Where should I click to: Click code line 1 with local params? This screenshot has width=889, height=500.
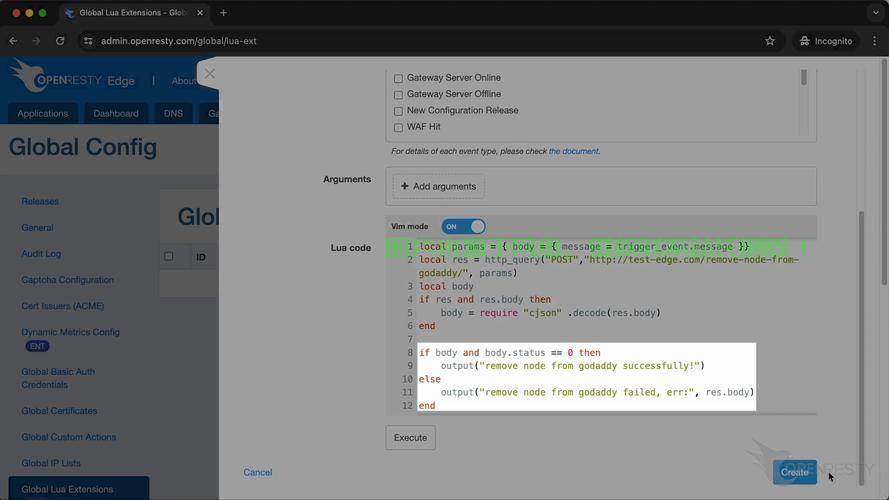(x=584, y=247)
